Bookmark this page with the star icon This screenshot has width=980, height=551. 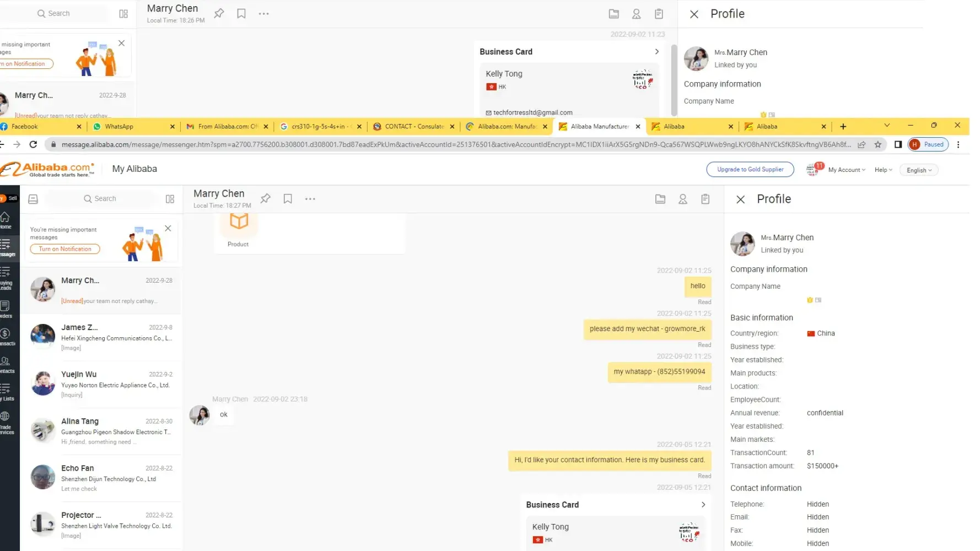click(877, 144)
